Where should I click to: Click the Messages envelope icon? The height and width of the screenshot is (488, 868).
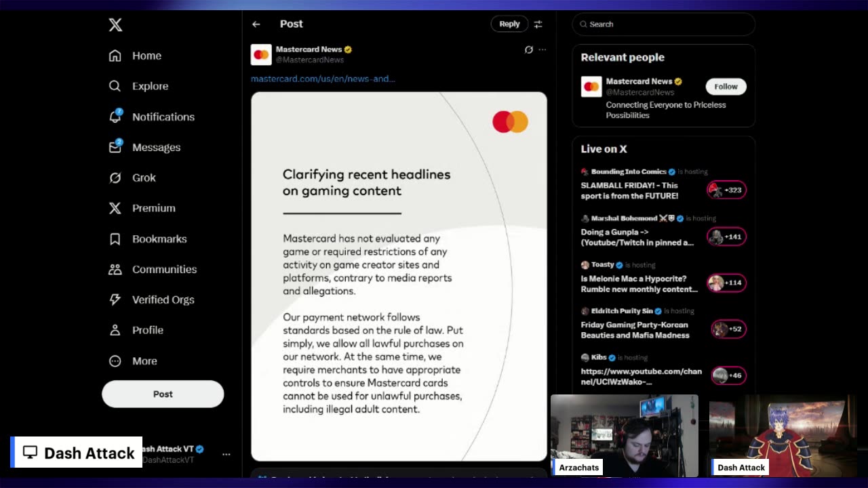115,147
